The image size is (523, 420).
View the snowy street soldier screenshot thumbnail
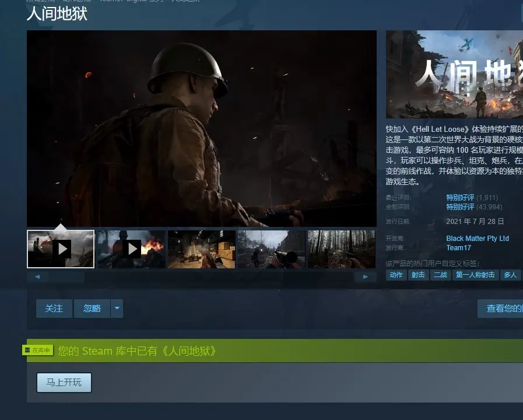(272, 249)
